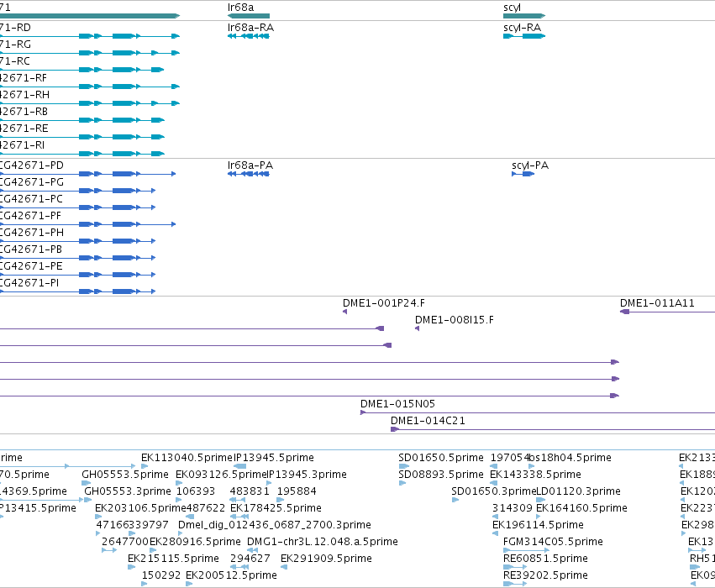Click the bs18h04.5prime EST label
Screen dimensions: 715x588
pos(570,458)
